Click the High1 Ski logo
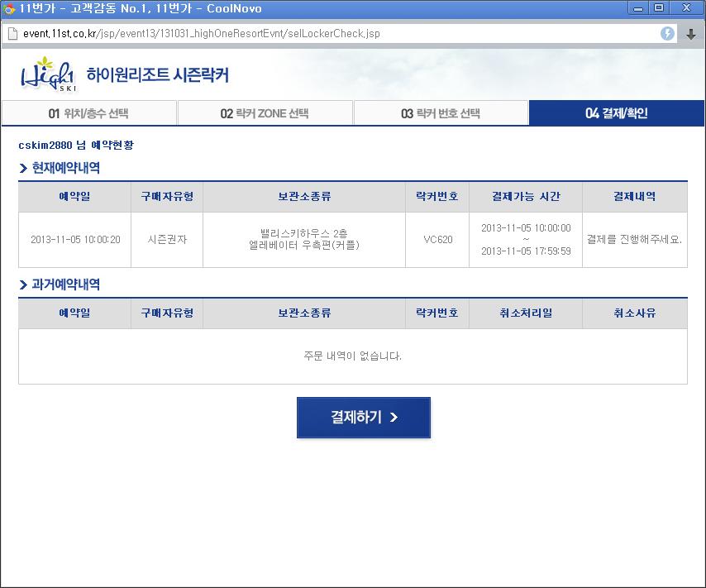The image size is (706, 588). [x=48, y=74]
